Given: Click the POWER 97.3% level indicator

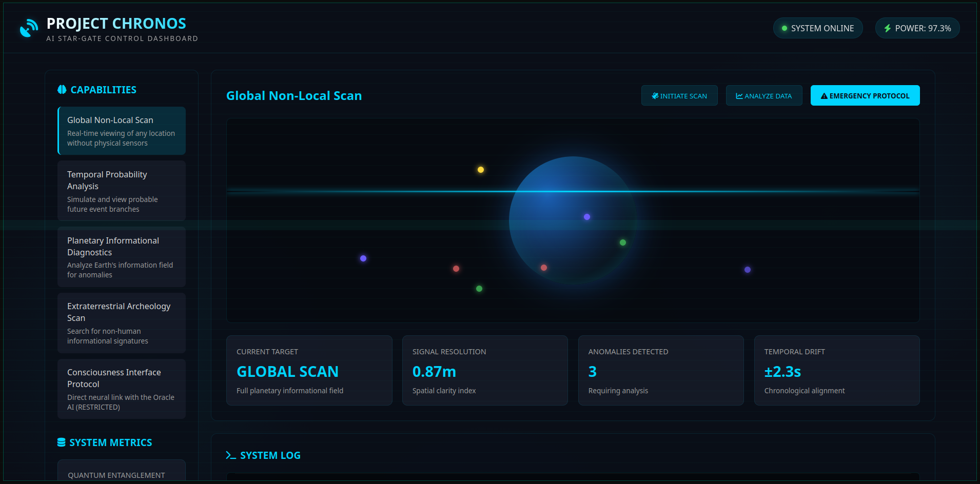Looking at the screenshot, I should [x=917, y=28].
